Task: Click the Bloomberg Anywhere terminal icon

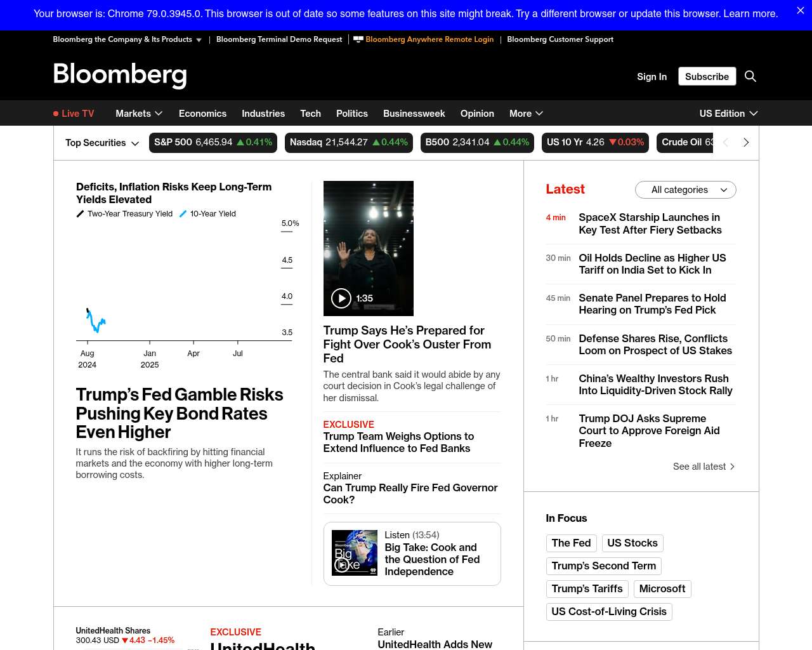Action: tap(358, 39)
